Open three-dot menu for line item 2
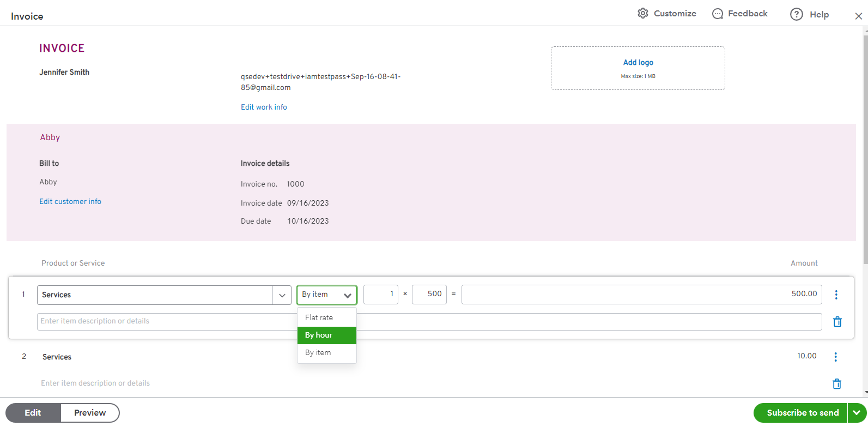Image resolution: width=868 pixels, height=426 pixels. coord(836,357)
